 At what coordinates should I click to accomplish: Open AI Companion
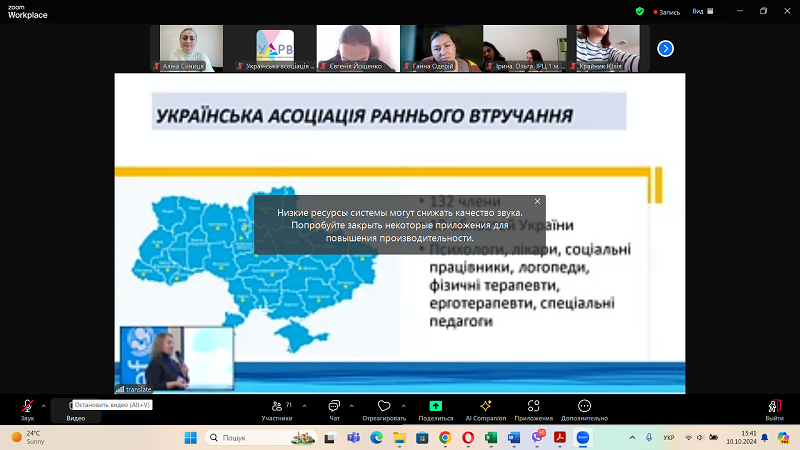pos(486,410)
